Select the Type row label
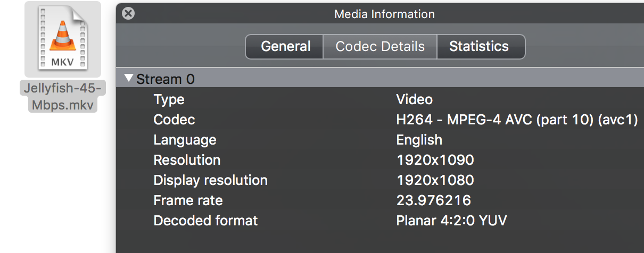The image size is (644, 253). (169, 99)
